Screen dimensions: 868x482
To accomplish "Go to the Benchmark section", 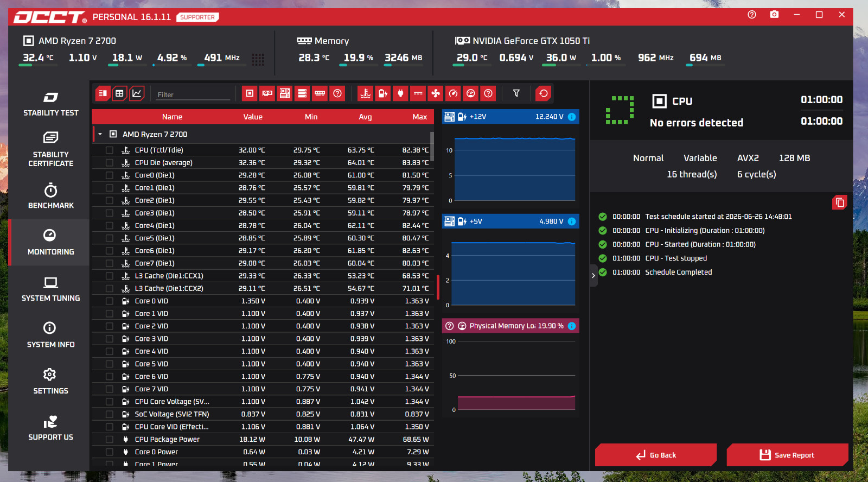I will point(50,196).
